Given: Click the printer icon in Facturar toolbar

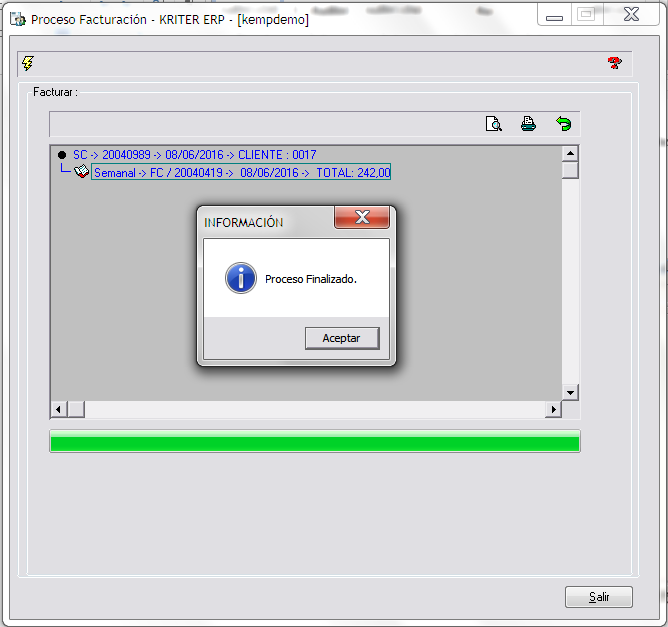Looking at the screenshot, I should [528, 124].
